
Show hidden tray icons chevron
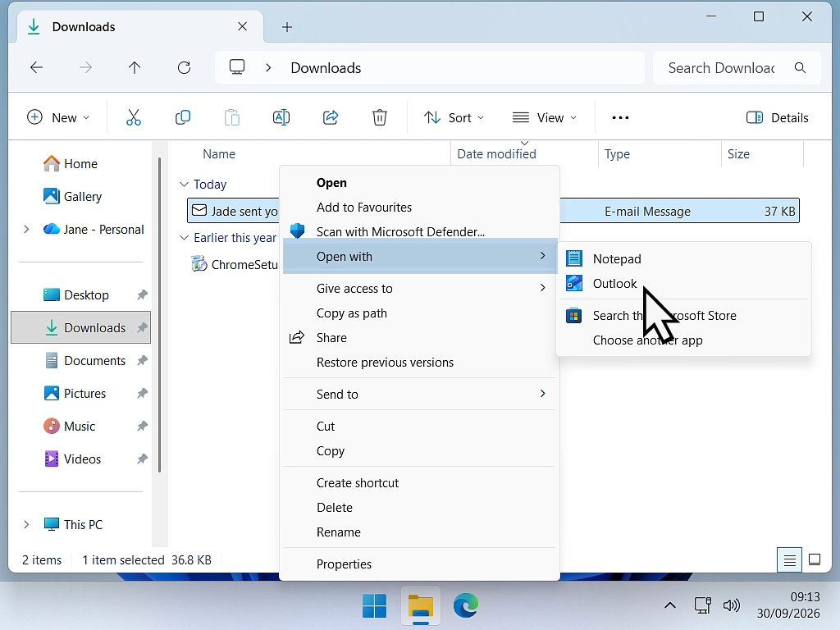pyautogui.click(x=669, y=606)
